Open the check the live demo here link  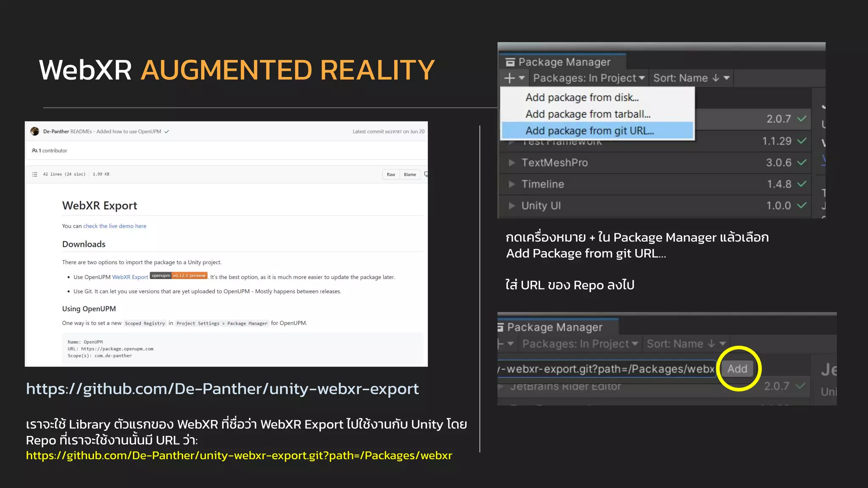114,226
